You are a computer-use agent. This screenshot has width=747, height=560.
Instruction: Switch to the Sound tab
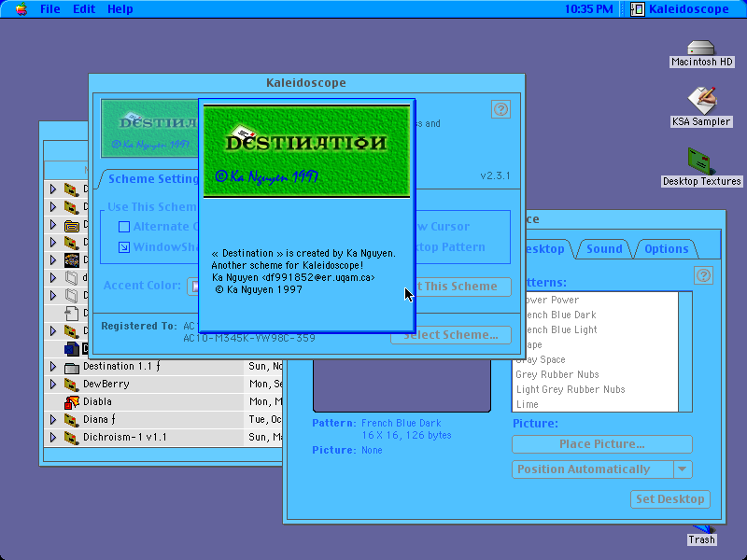coord(604,249)
